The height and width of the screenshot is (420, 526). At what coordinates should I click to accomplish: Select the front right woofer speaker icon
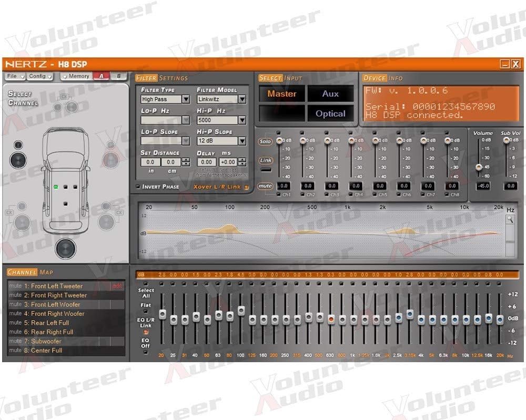[x=110, y=160]
